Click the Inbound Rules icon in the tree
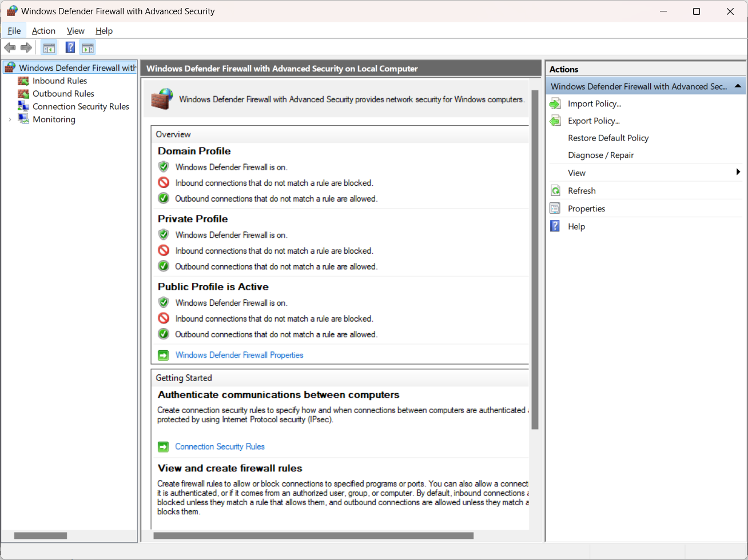Image resolution: width=748 pixels, height=560 pixels. pos(23,81)
